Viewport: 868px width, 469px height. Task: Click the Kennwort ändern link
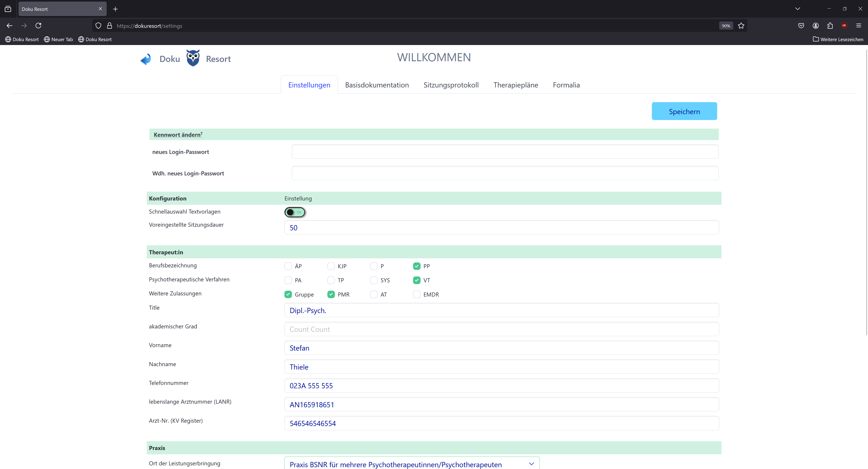pyautogui.click(x=177, y=135)
